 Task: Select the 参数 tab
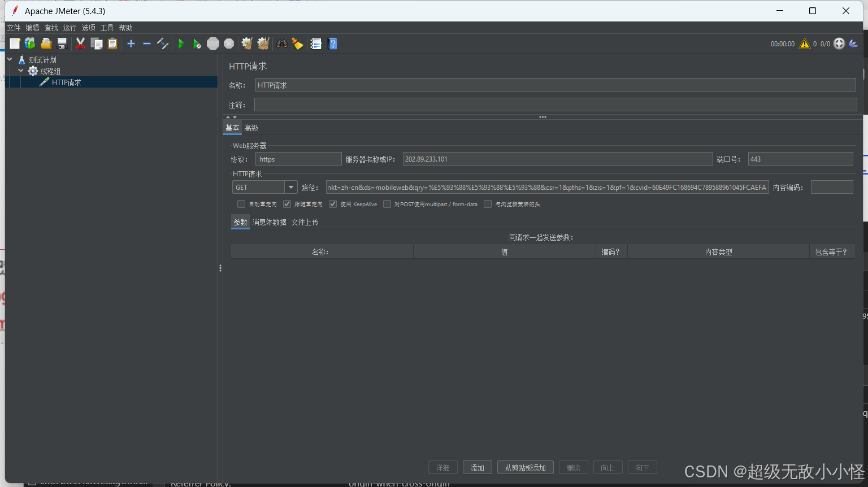tap(241, 222)
